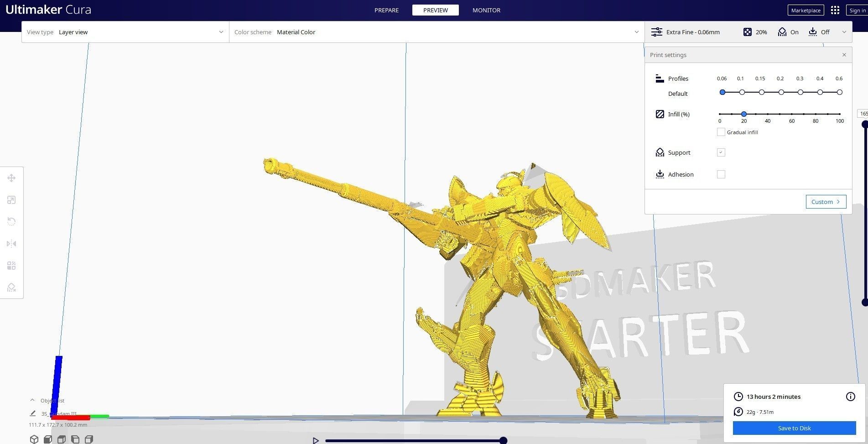Open per-model settings tool
The width and height of the screenshot is (868, 444).
coord(11,265)
